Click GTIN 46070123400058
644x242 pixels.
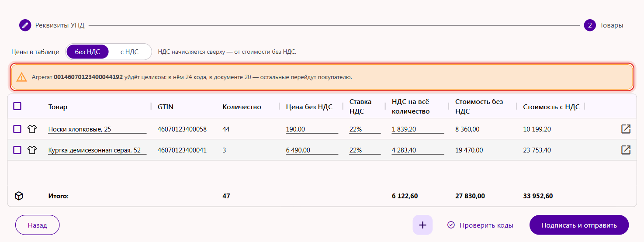[x=182, y=129]
